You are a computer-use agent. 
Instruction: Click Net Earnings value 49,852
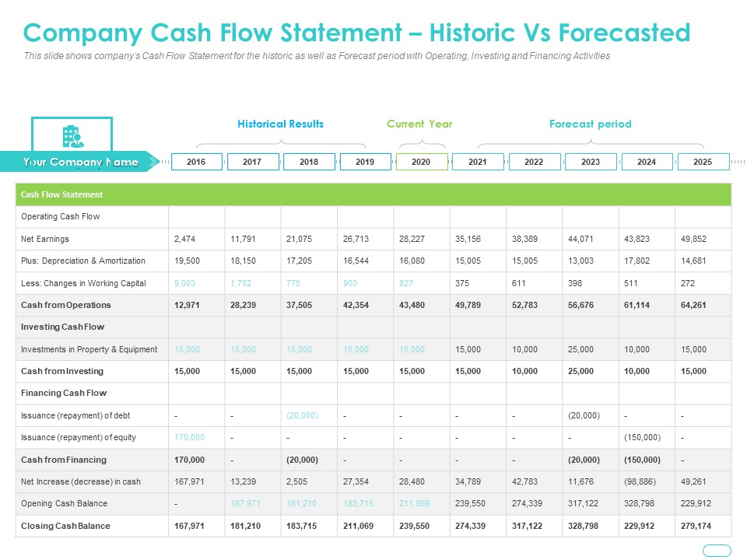[693, 239]
